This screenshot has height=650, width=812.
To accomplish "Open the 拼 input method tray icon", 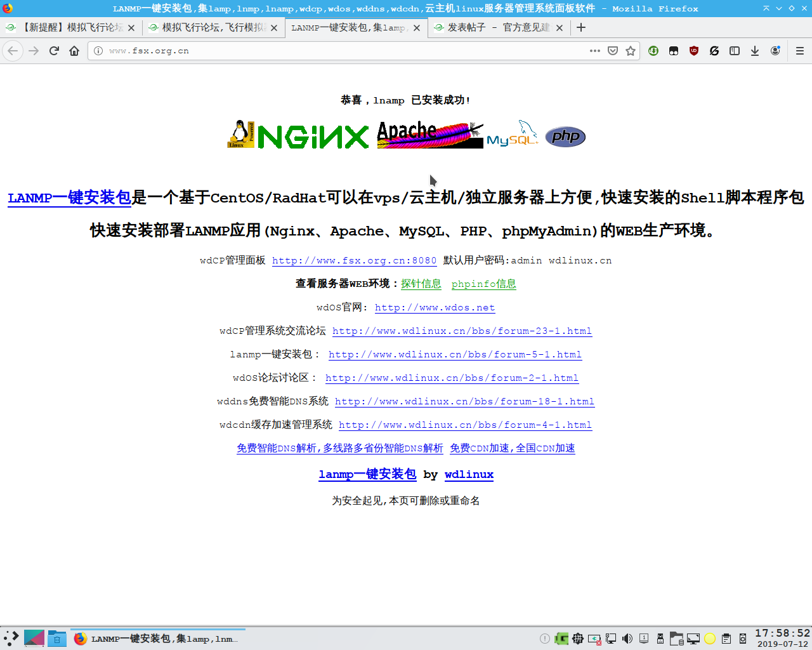I will click(578, 639).
